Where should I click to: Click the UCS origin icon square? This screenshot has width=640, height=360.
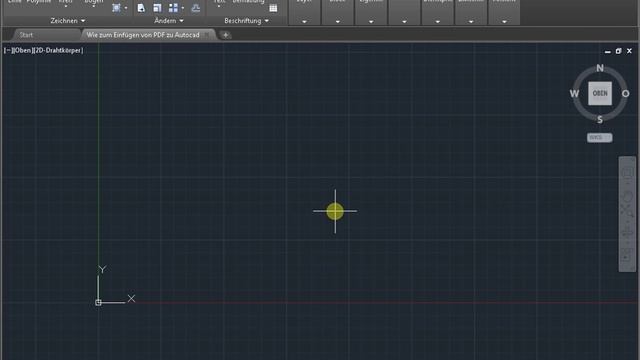[98, 302]
